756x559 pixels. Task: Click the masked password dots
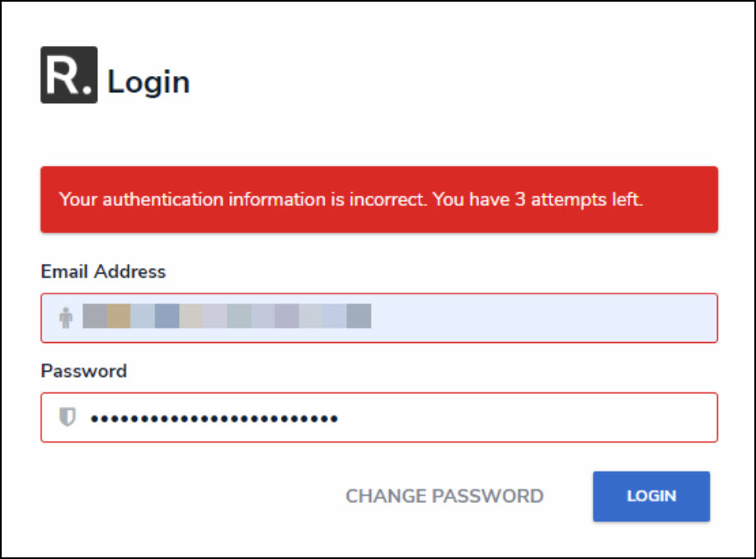[x=214, y=419]
